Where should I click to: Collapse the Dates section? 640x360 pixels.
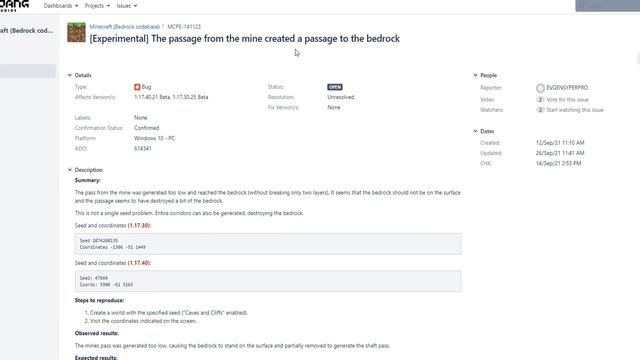[475, 131]
